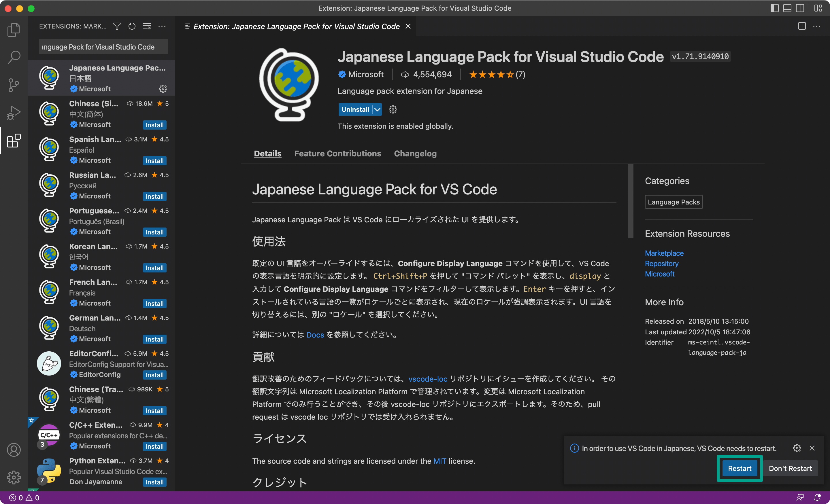This screenshot has width=830, height=504.
Task: Install the EditorConfig extension
Action: point(154,375)
